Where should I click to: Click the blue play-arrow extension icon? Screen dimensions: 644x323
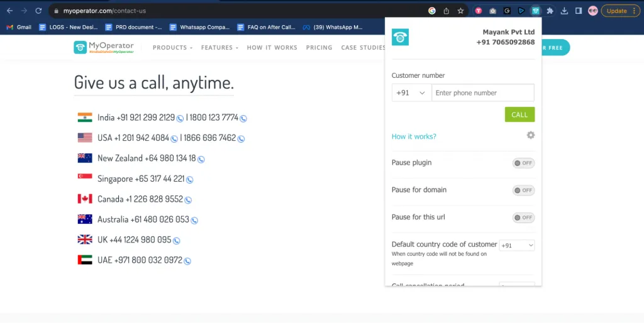pyautogui.click(x=521, y=11)
